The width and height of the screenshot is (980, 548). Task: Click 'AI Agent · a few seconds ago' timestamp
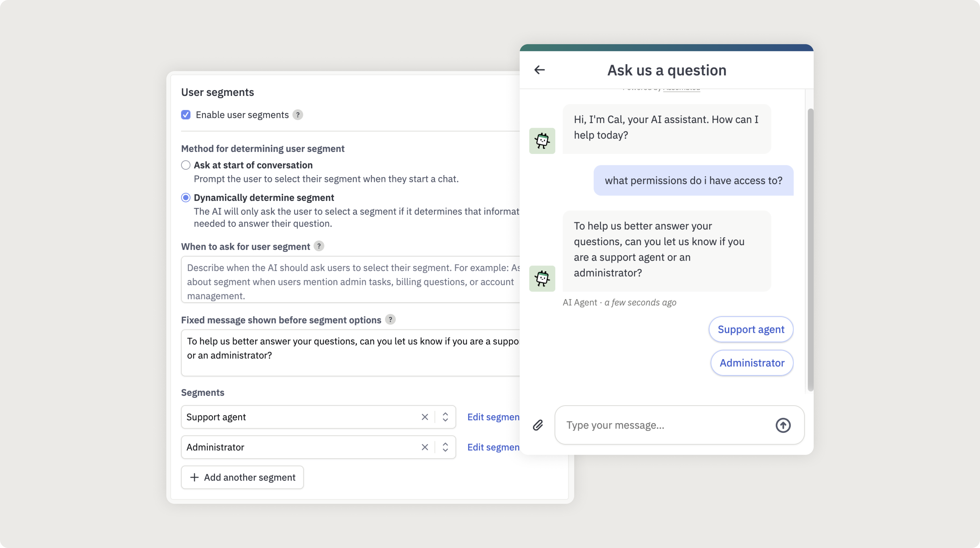tap(619, 303)
